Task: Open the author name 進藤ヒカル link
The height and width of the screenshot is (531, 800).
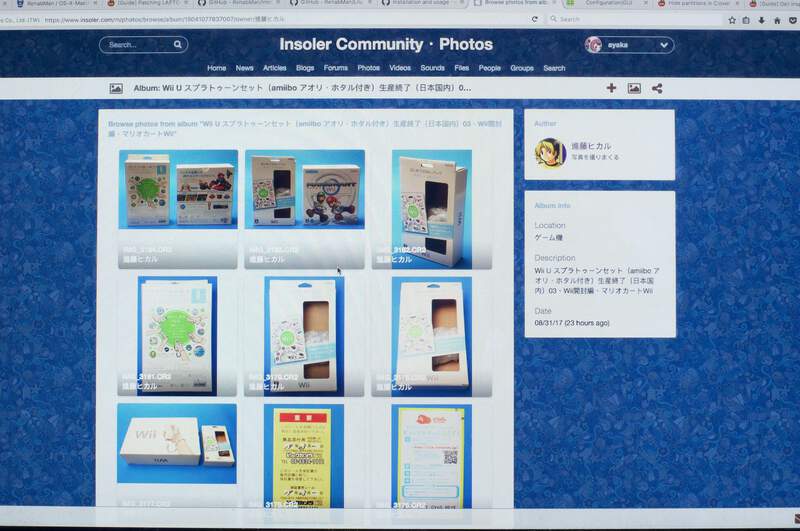Action: pyautogui.click(x=591, y=146)
